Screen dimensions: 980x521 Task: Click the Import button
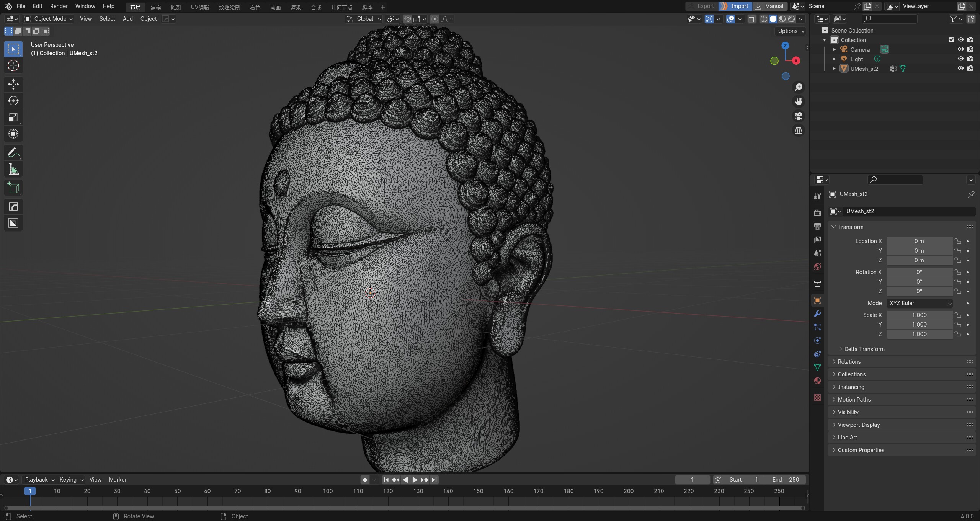click(735, 6)
